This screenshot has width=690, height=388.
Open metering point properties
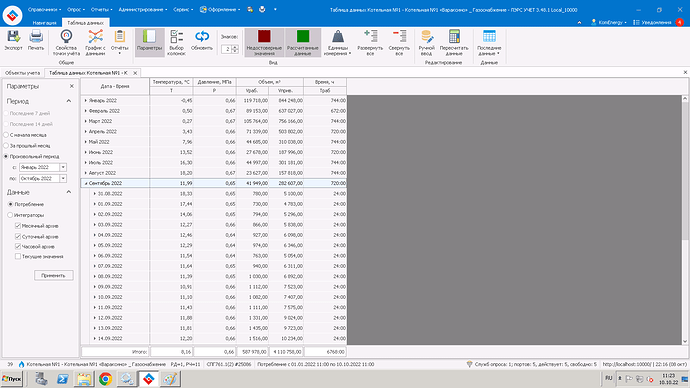(x=66, y=43)
